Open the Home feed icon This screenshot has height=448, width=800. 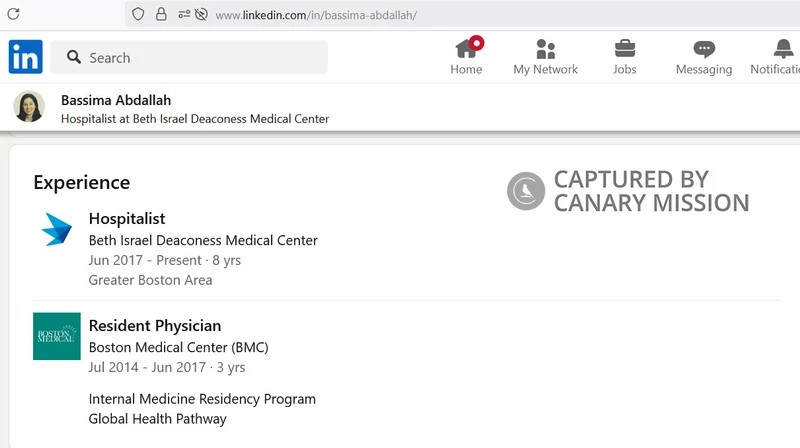click(466, 49)
